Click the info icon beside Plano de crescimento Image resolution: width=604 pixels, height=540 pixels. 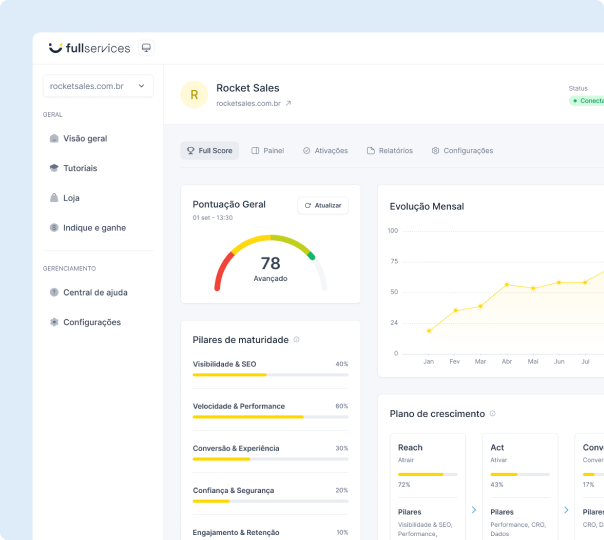point(493,413)
